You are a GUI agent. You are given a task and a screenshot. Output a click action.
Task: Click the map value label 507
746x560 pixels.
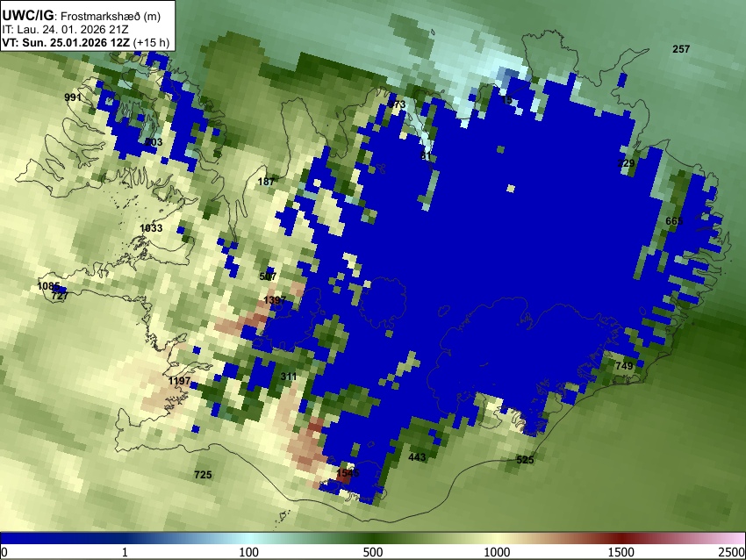(268, 276)
